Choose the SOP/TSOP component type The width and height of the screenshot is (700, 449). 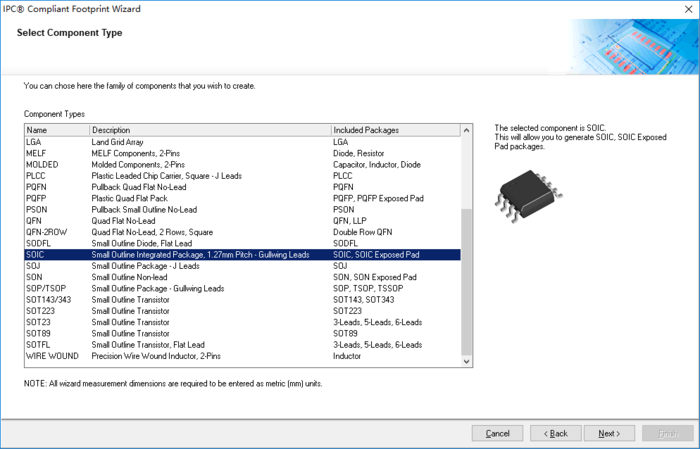[242, 288]
